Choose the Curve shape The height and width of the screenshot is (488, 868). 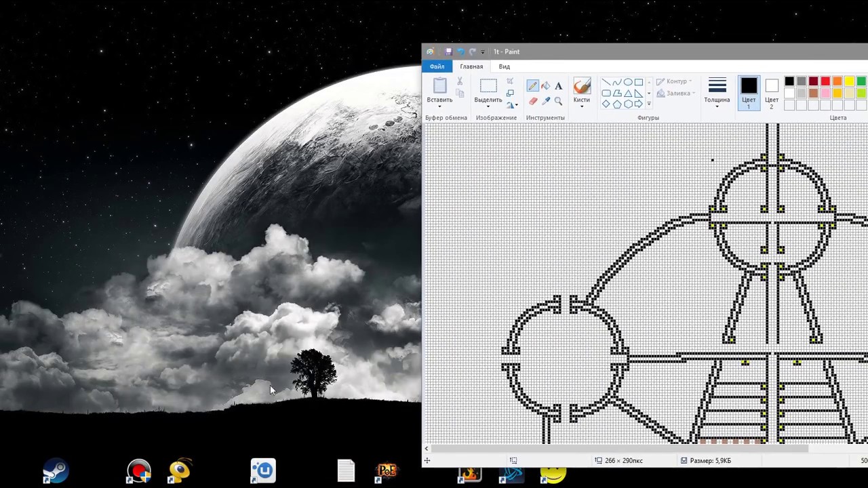617,82
